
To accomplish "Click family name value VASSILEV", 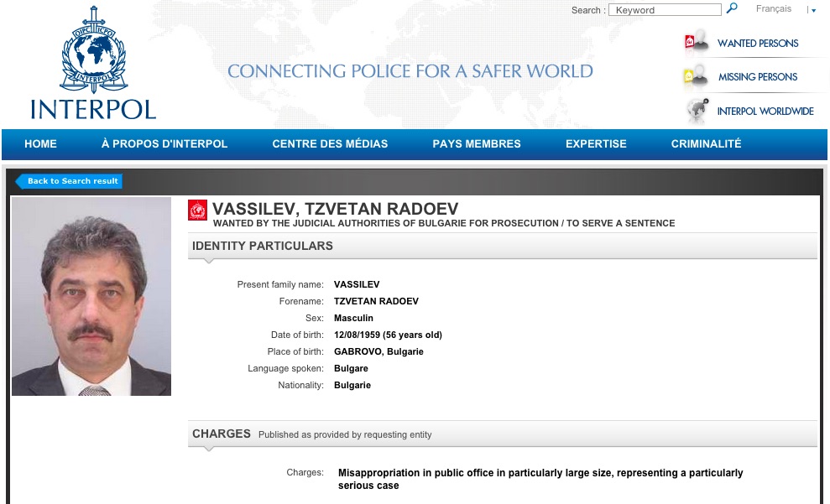I will point(357,284).
